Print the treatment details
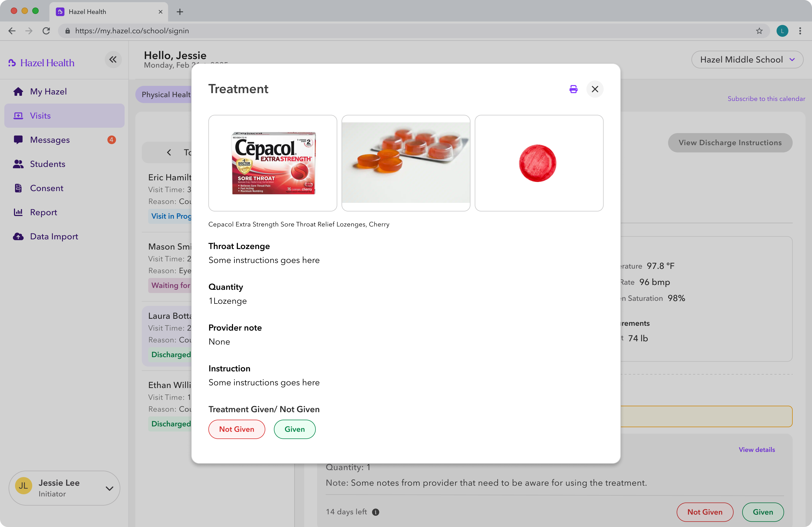This screenshot has height=527, width=812. (x=573, y=89)
